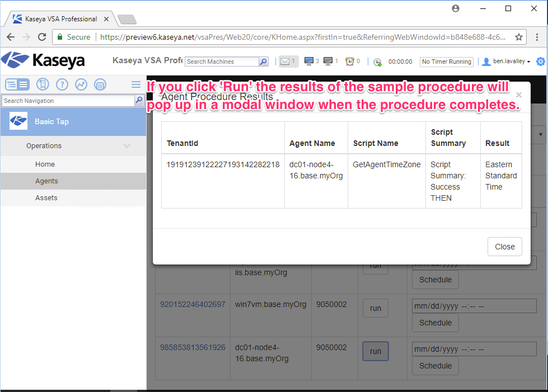Click the date field for agent 985853813561926
The image size is (548, 392).
474,349
